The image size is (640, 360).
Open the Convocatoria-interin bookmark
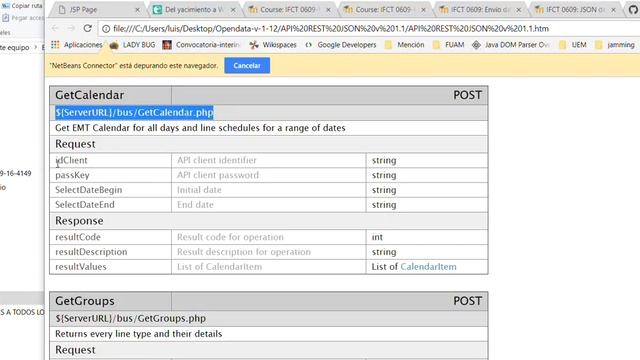(201, 45)
